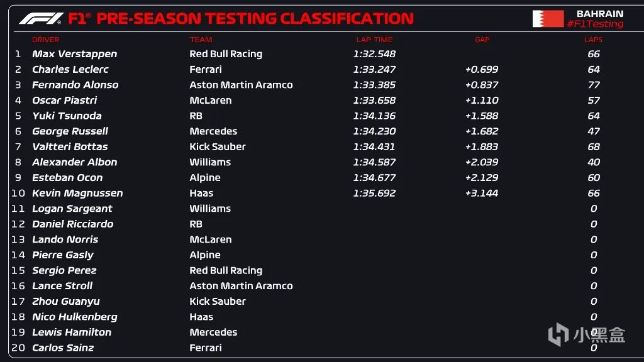This screenshot has width=644, height=362.
Task: Click George Russell's lap count 47
Action: (594, 131)
